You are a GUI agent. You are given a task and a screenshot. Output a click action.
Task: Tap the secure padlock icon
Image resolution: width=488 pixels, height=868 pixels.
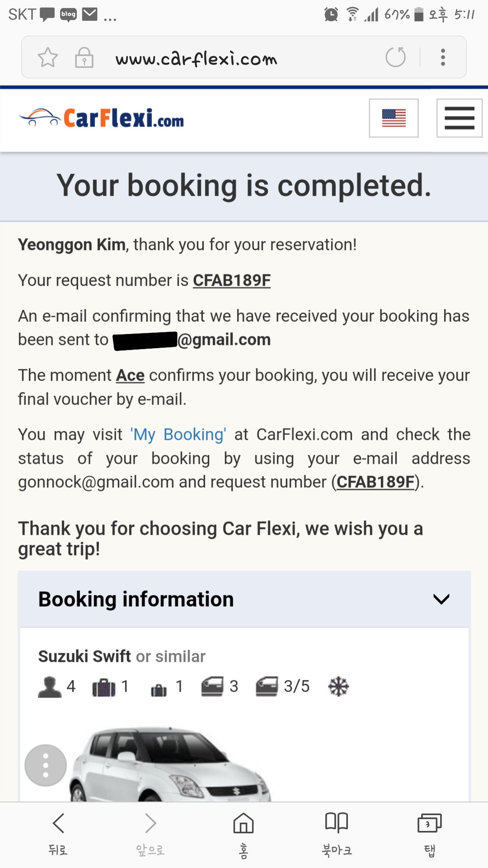[84, 57]
